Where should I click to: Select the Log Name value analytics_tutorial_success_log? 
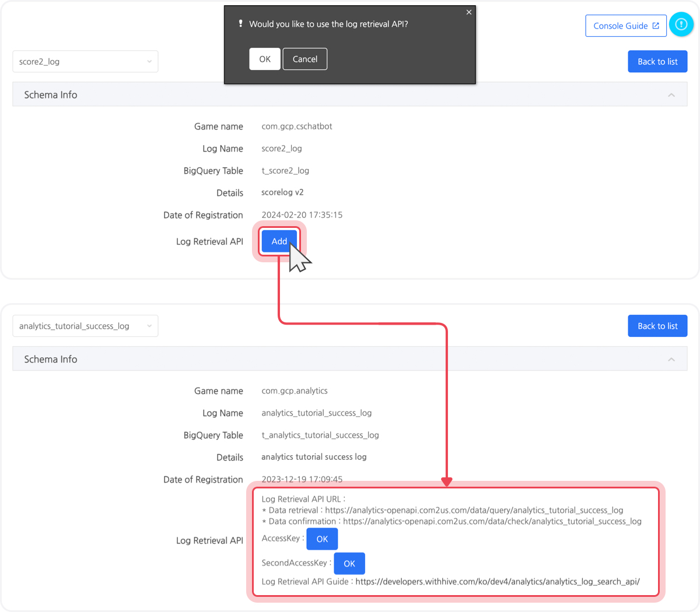[317, 413]
